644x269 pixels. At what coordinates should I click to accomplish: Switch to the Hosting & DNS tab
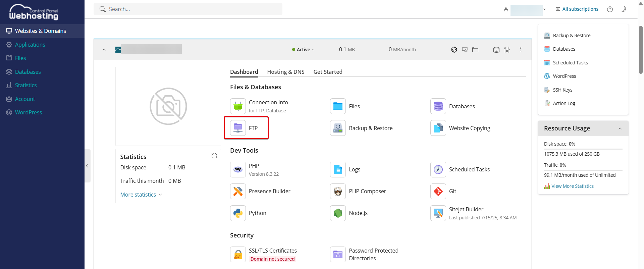coord(285,72)
